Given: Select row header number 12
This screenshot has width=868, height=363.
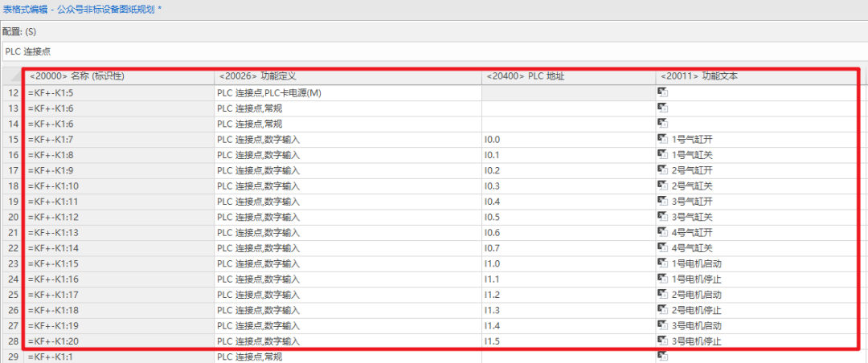Looking at the screenshot, I should [13, 93].
